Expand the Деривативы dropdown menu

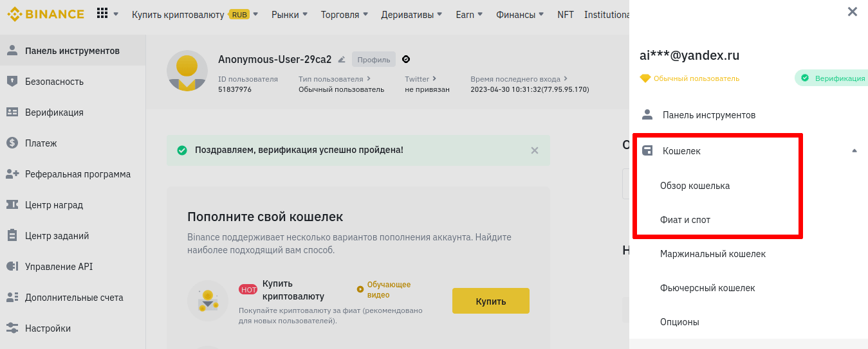coord(412,15)
